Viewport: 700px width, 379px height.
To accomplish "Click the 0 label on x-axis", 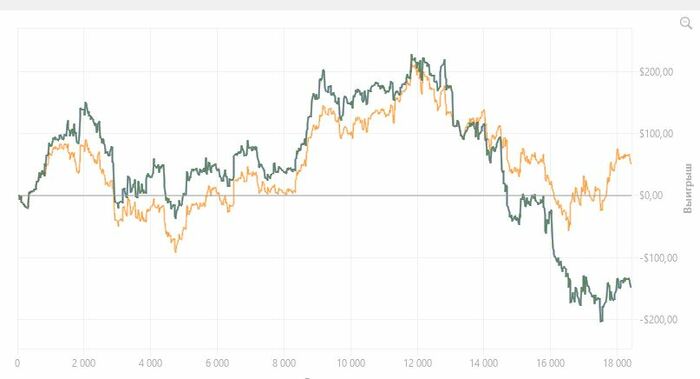I will [x=17, y=363].
